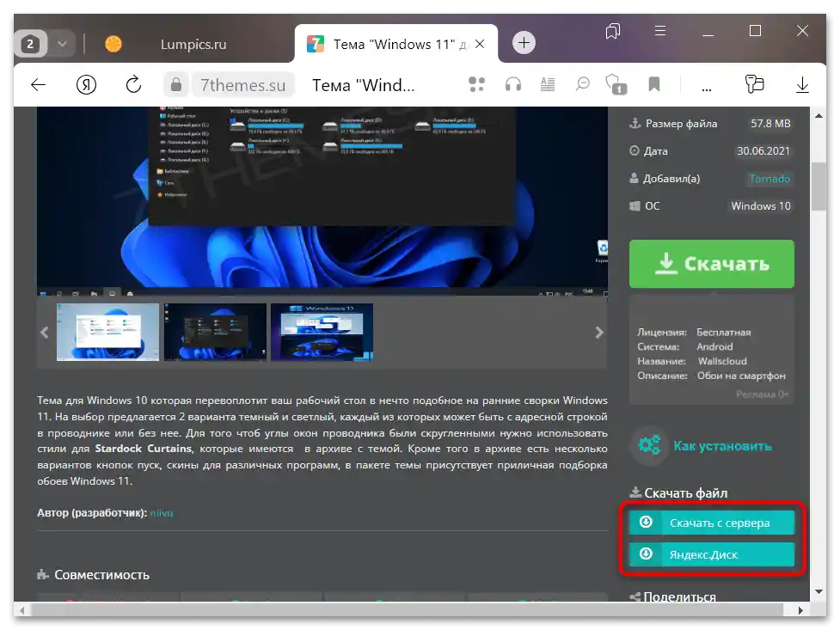Expand the tab group dropdown chevron
This screenshot has width=840, height=630.
pyautogui.click(x=62, y=44)
